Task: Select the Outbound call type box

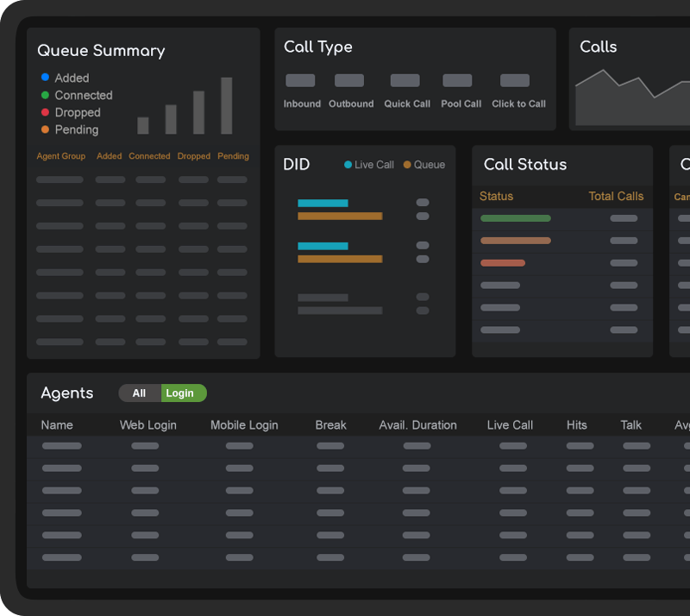Action: pyautogui.click(x=349, y=80)
